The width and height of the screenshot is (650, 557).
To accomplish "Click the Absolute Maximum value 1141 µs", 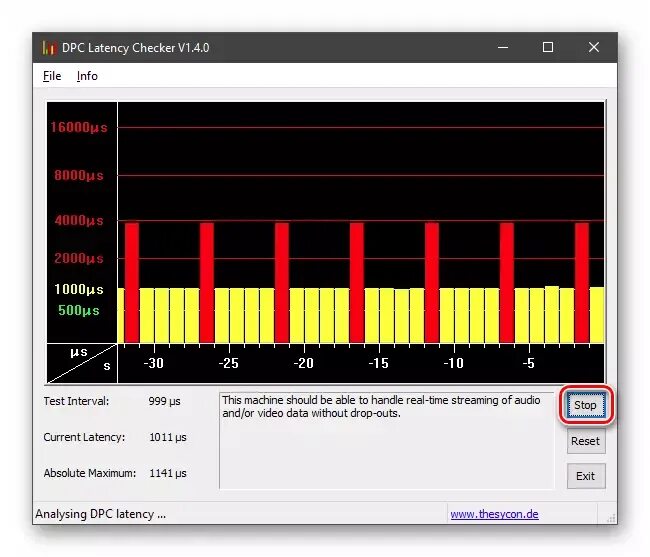I will 168,473.
